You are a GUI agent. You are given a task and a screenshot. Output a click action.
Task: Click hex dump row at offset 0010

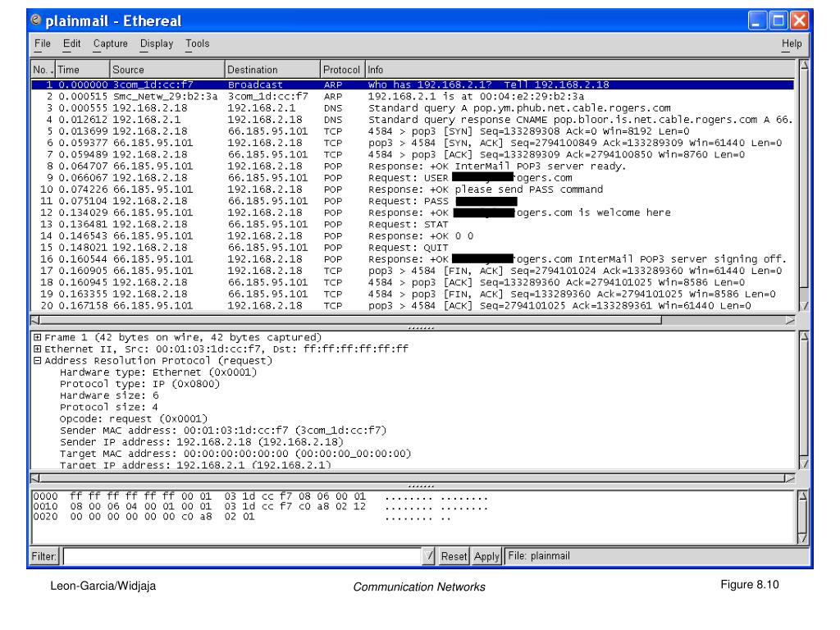point(260,507)
